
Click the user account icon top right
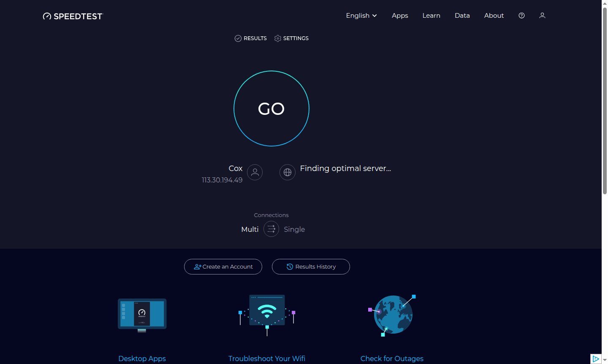pos(542,15)
